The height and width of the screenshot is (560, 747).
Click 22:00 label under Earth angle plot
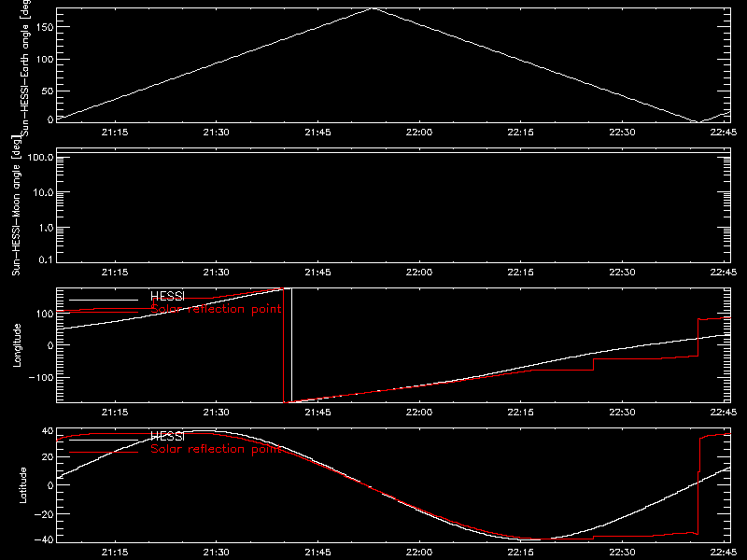419,133
